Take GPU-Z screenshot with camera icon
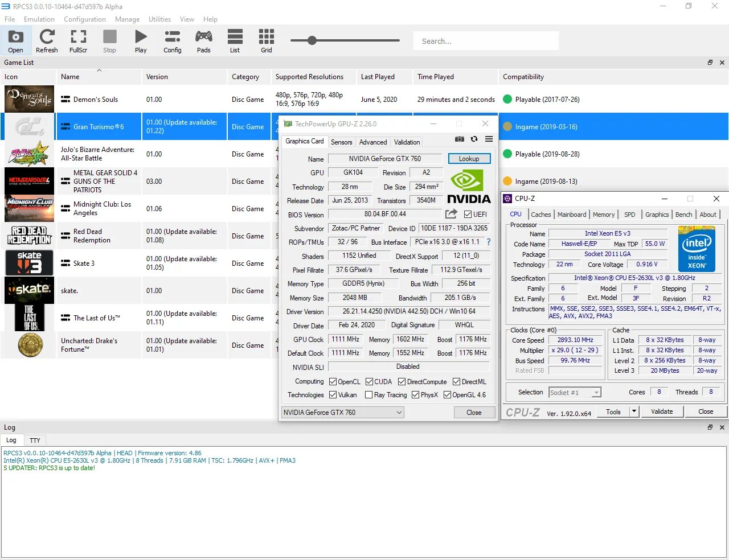729x560 pixels. pyautogui.click(x=460, y=139)
